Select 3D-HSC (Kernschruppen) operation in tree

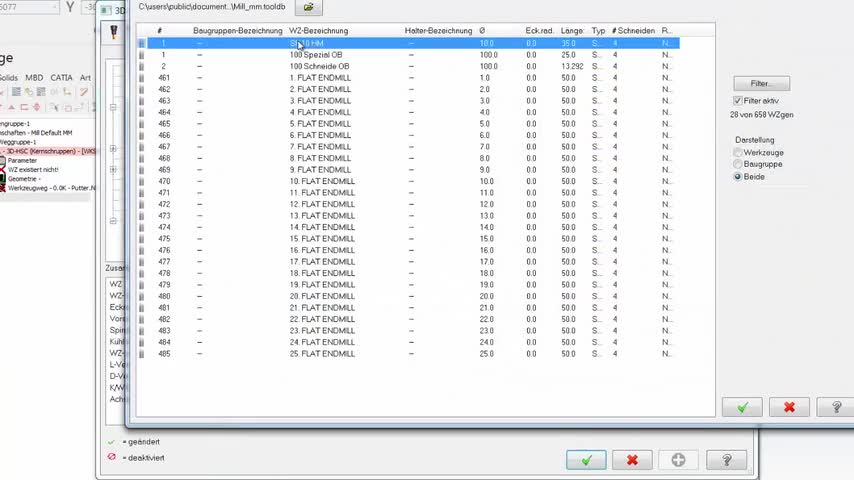coord(48,151)
